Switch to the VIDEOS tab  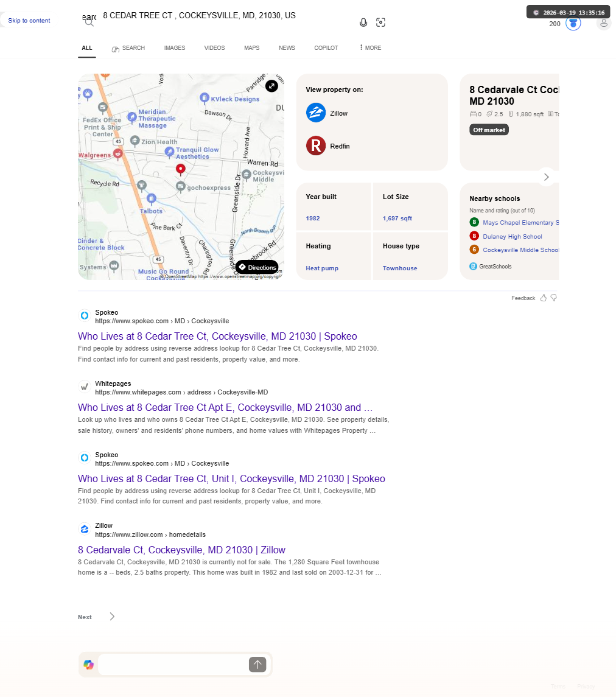tap(214, 47)
